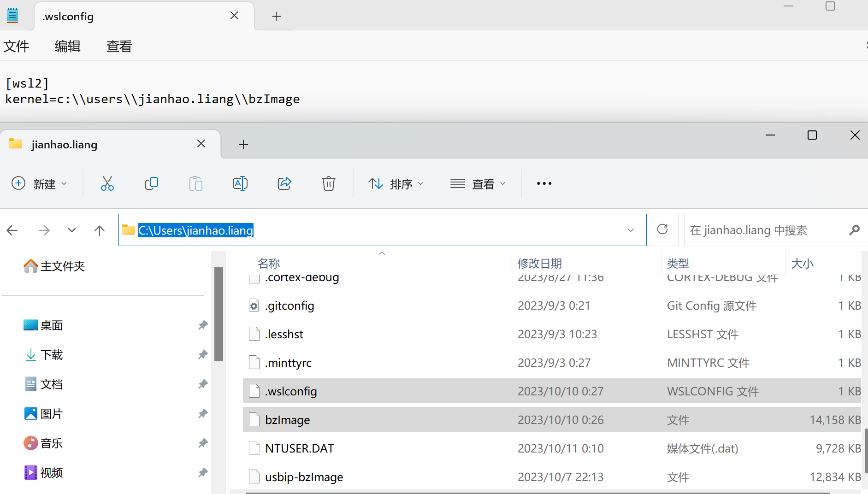This screenshot has width=868, height=494.
Task: Click the pin icon next to 图片
Action: tap(203, 414)
